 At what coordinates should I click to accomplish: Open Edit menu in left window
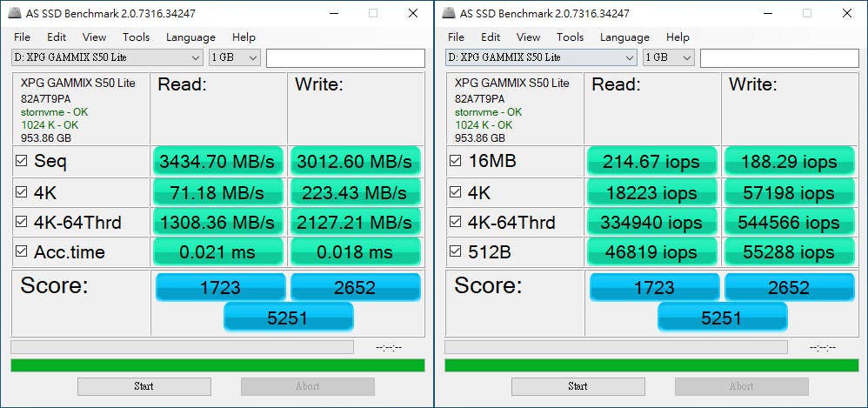pyautogui.click(x=57, y=37)
